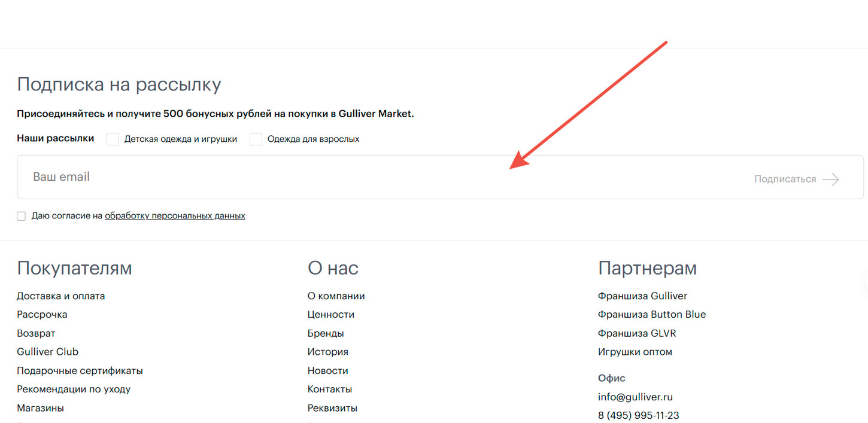Click the Партнерам column heading
Viewport: 868px width, 423px height.
pyautogui.click(x=647, y=268)
